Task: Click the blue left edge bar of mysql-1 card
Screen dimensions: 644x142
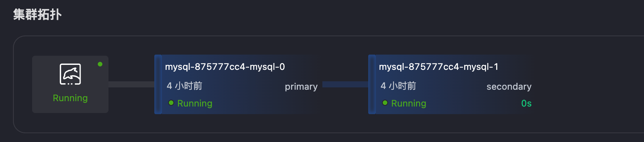Action: coord(372,84)
